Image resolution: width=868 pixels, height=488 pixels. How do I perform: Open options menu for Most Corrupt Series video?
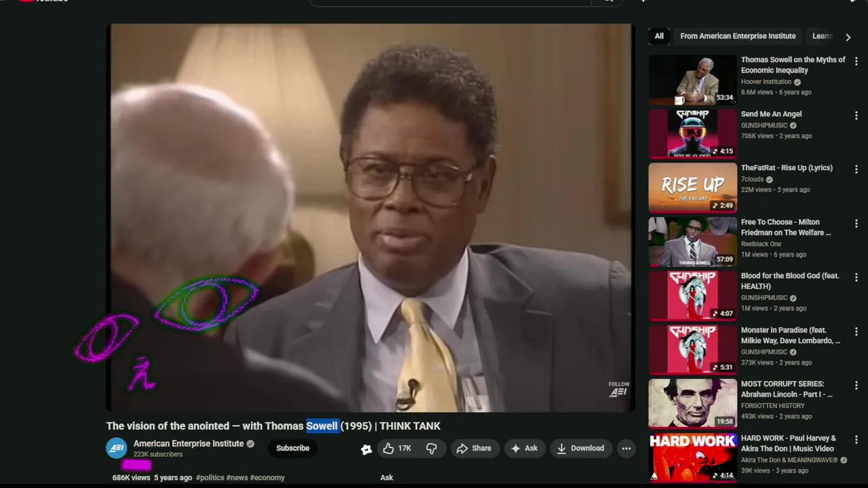[x=856, y=385]
